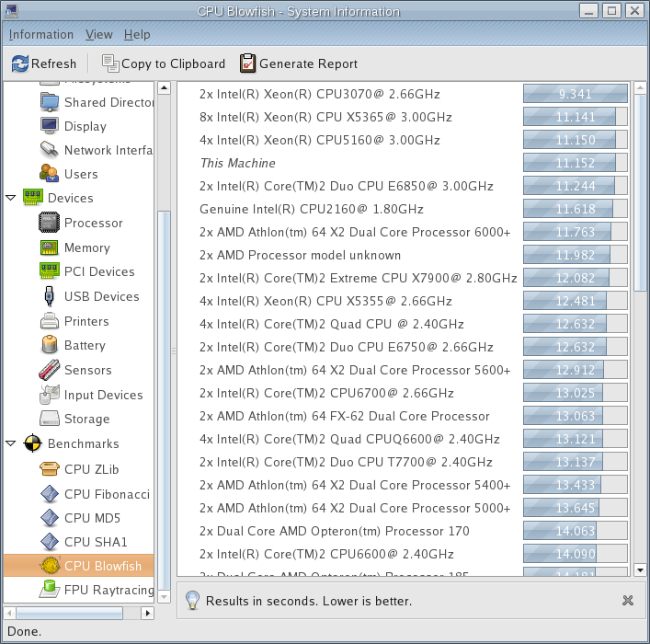The width and height of the screenshot is (650, 644).
Task: Open the View menu
Action: [x=99, y=34]
